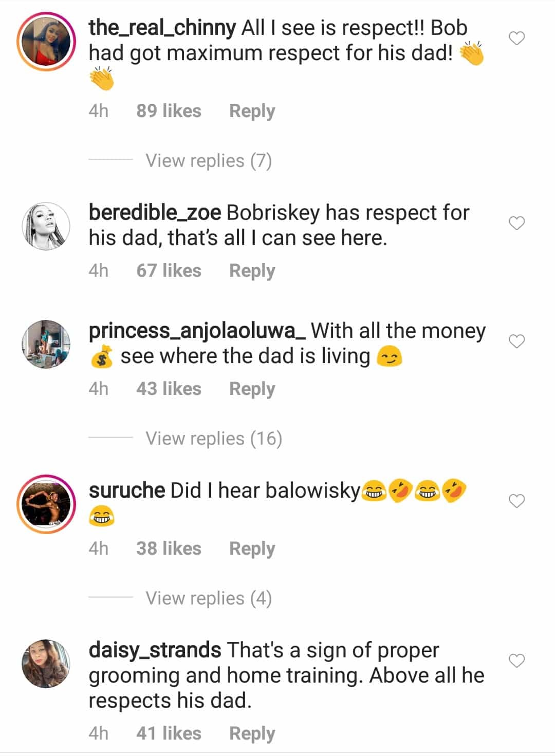
Task: Like the_real_chinny's comment with the heart
Action: click(516, 39)
